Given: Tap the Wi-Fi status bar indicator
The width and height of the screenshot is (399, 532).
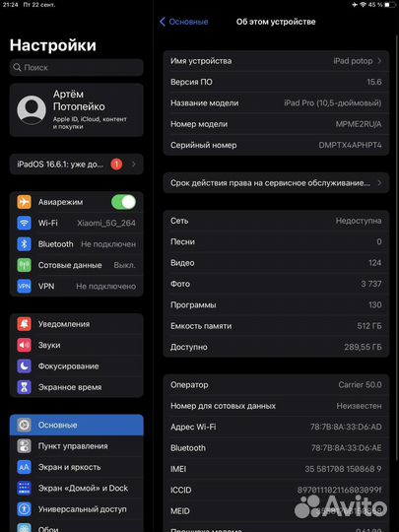Looking at the screenshot, I should (364, 5).
